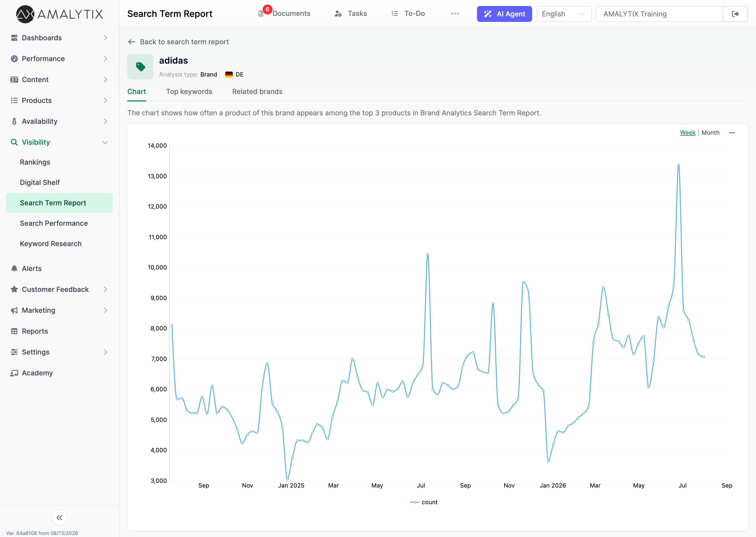Click the Documents file icon with badge
The width and height of the screenshot is (756, 537).
point(261,14)
